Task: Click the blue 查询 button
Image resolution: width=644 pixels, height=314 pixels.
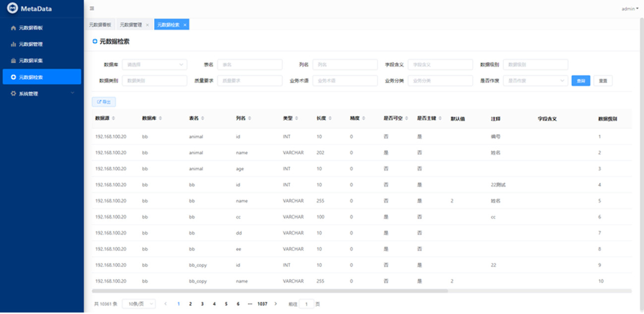Action: (581, 81)
